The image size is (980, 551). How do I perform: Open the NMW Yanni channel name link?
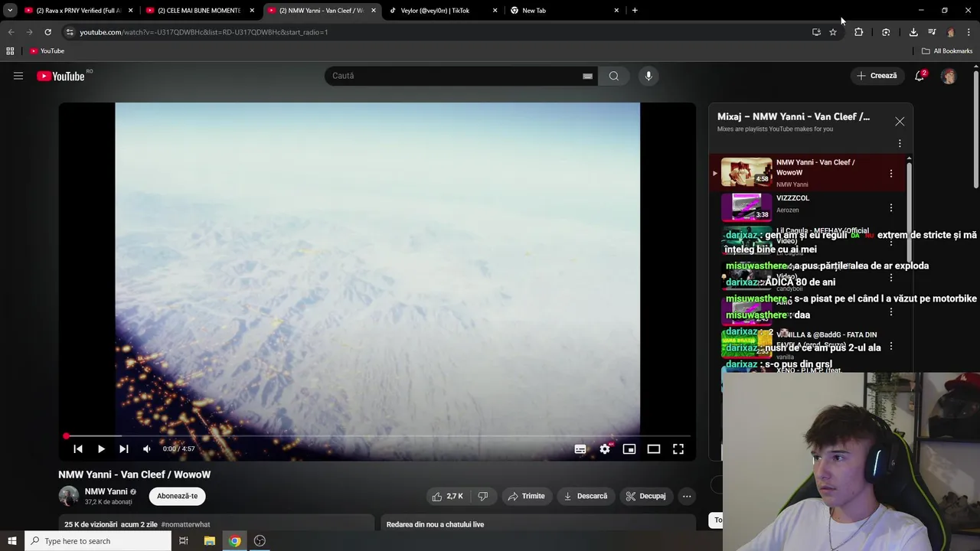coord(106,491)
